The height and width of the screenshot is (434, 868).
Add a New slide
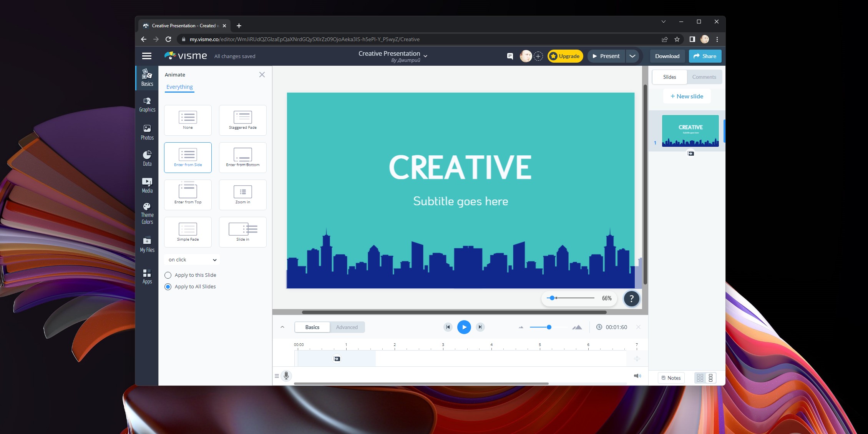point(686,96)
